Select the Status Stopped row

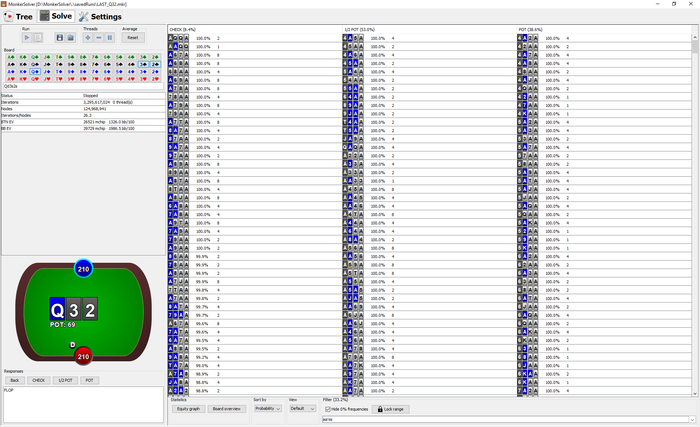[83, 96]
